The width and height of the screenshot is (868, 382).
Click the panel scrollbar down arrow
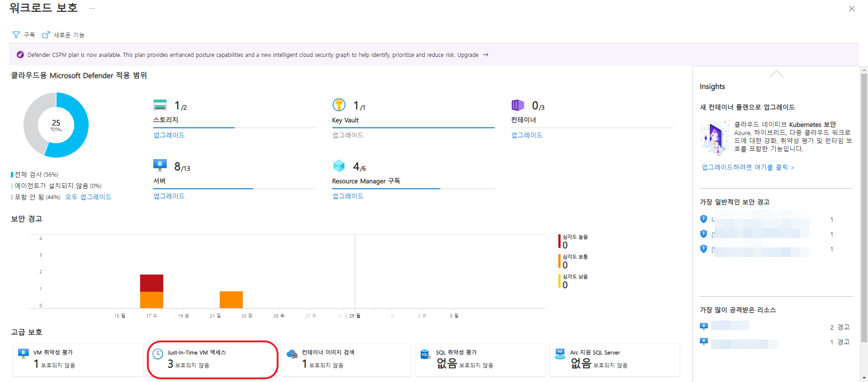864,378
